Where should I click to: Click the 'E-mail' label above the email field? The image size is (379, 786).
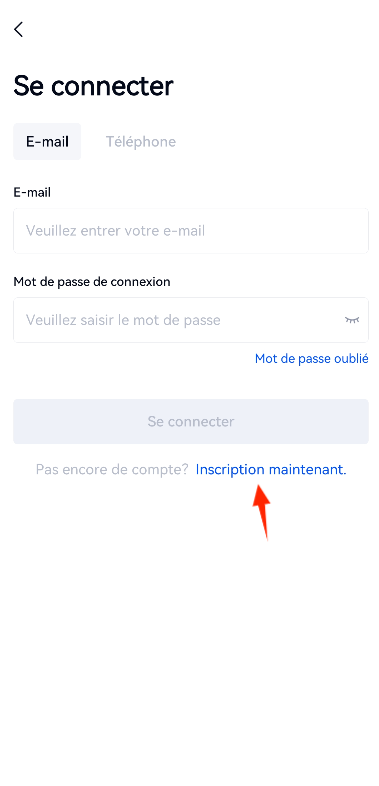[x=32, y=192]
